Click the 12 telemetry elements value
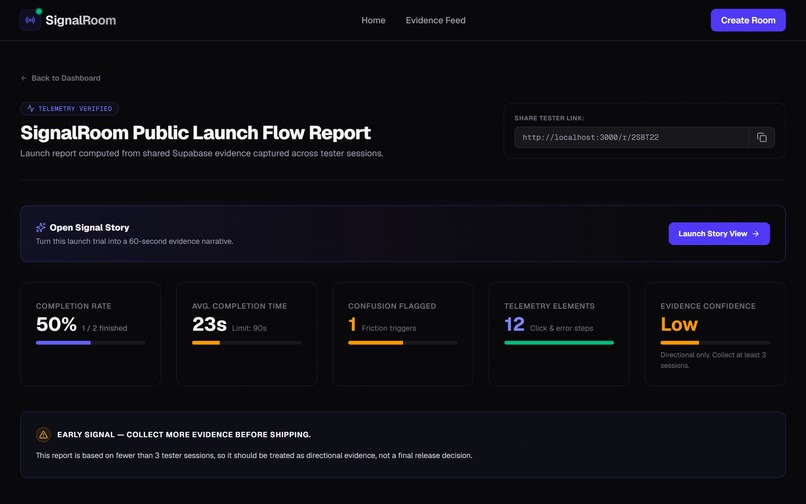This screenshot has width=806, height=504. [514, 325]
